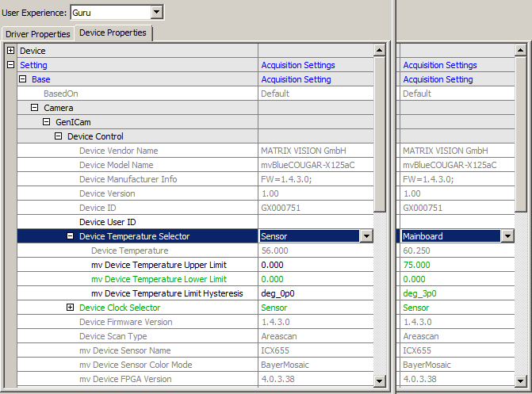Collapse the Camera node
The image size is (532, 394).
(x=35, y=108)
